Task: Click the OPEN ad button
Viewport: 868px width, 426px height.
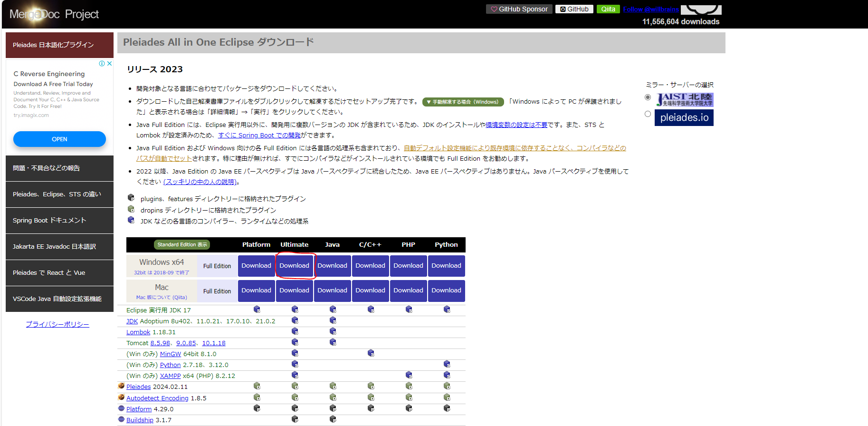Action: click(x=59, y=139)
